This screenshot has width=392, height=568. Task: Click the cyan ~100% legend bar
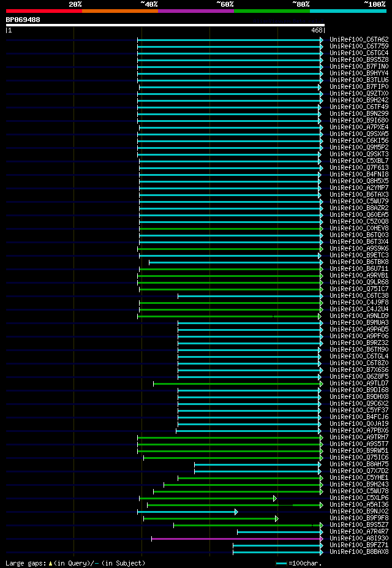348,11
